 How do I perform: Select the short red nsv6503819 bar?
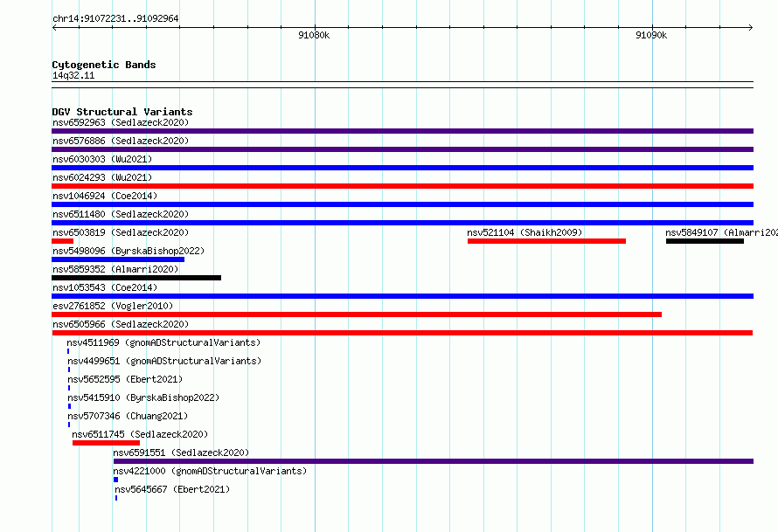[x=63, y=241]
